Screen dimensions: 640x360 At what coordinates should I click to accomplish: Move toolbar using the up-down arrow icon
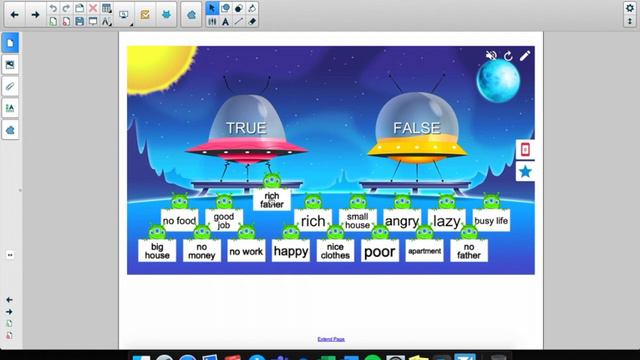630,21
